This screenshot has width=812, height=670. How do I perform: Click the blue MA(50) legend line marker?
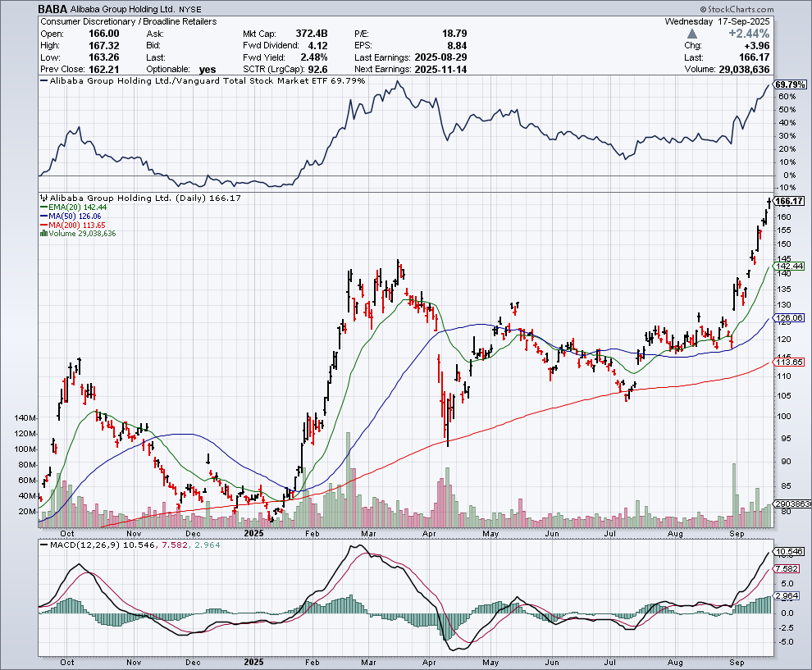(44, 216)
